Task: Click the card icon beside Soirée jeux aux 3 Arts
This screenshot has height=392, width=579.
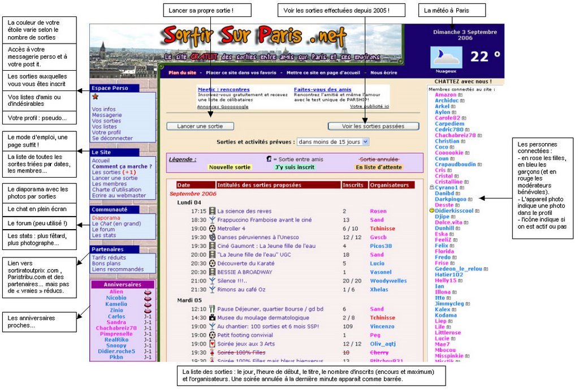Action: pos(212,344)
